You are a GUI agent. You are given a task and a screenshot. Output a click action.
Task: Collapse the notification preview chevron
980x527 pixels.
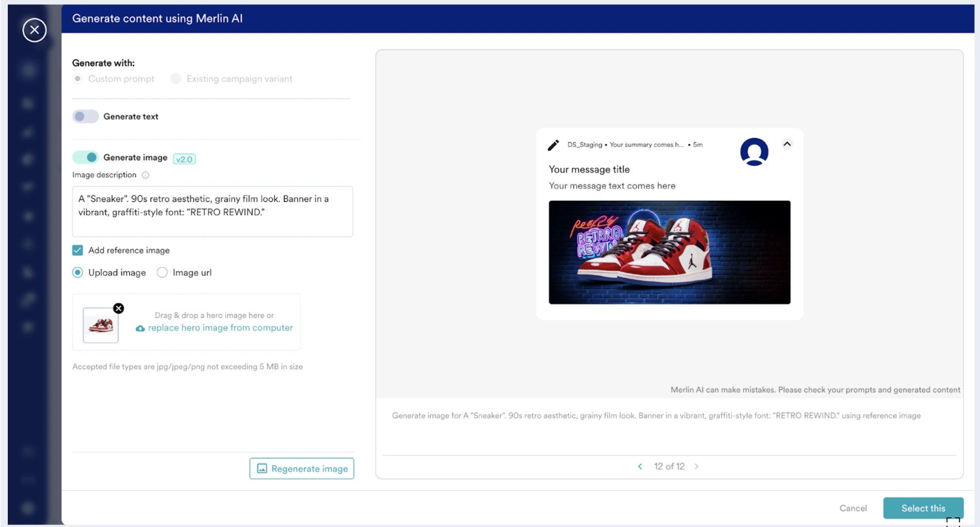[x=787, y=144]
